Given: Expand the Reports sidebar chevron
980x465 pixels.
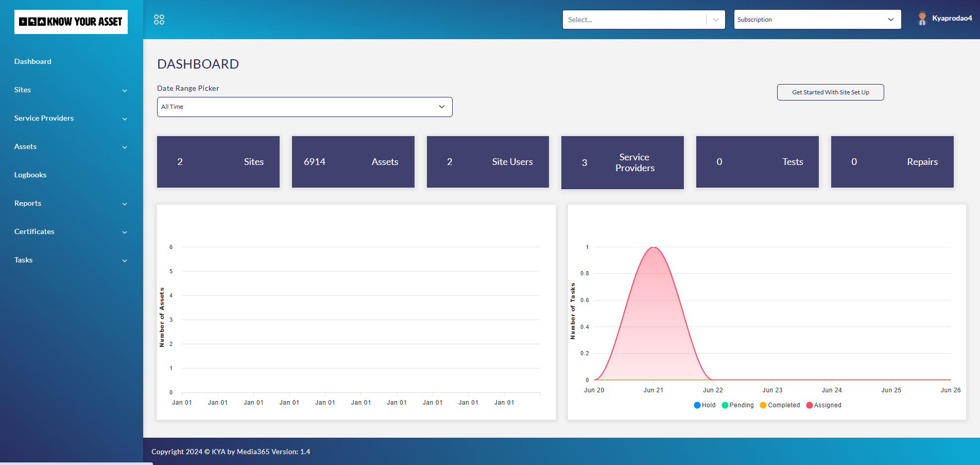Looking at the screenshot, I should [125, 204].
